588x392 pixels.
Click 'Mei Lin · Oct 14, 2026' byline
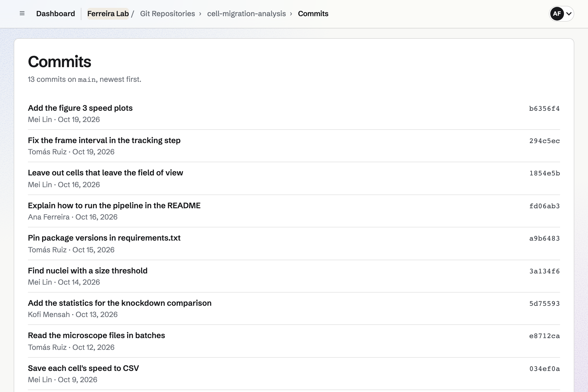coord(64,282)
